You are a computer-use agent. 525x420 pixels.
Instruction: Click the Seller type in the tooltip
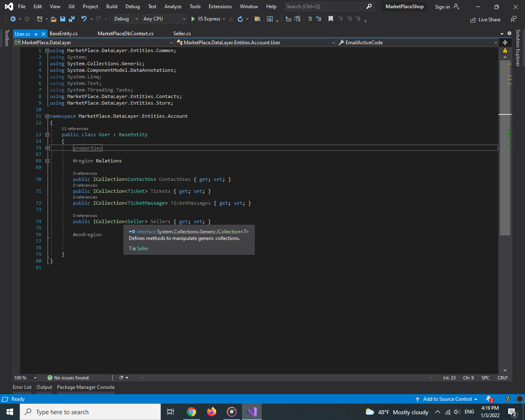pyautogui.click(x=143, y=249)
